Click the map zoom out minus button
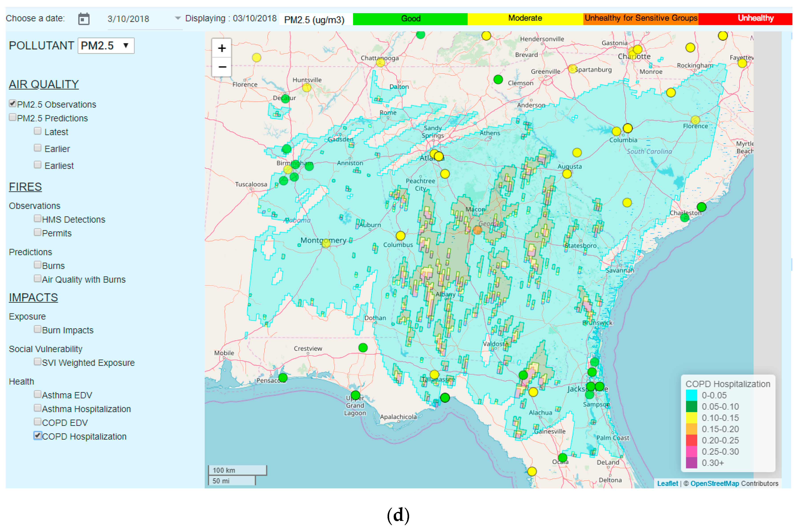This screenshot has height=532, width=800. (x=222, y=67)
